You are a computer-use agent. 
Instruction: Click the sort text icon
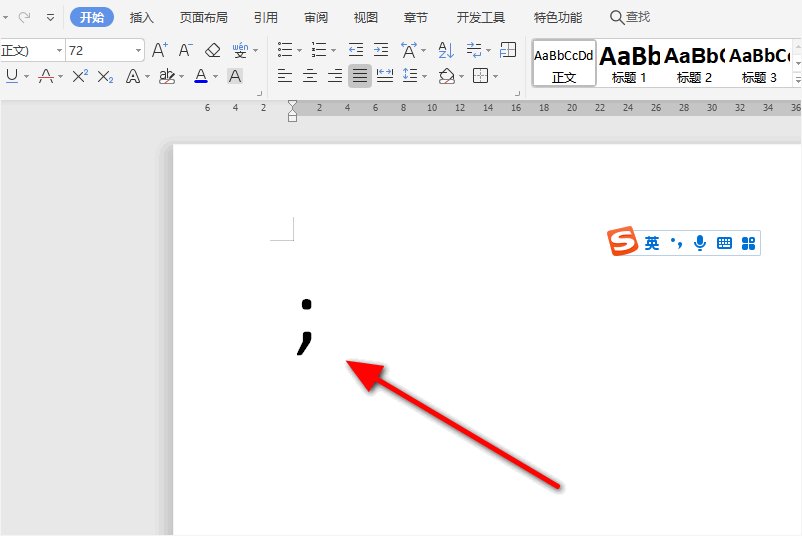tap(446, 50)
